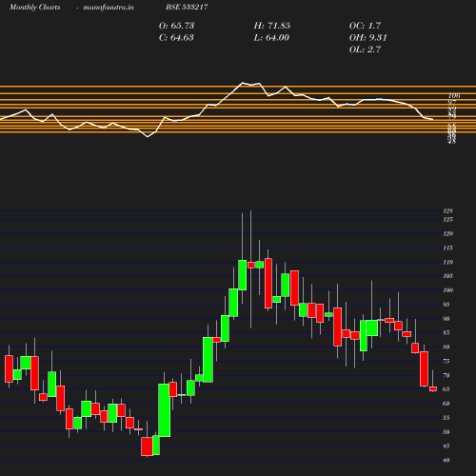Click the 'Monthly Charts' title text

(34, 7)
